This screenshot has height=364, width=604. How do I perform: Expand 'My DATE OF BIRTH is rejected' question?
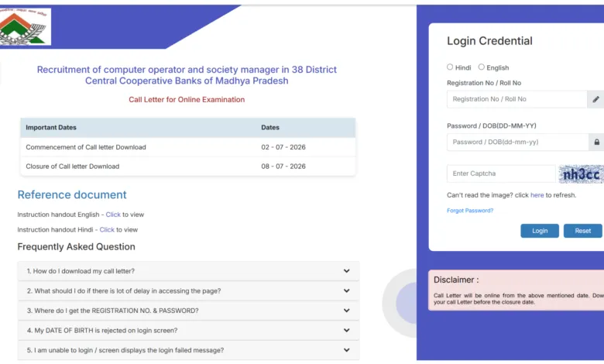188,331
